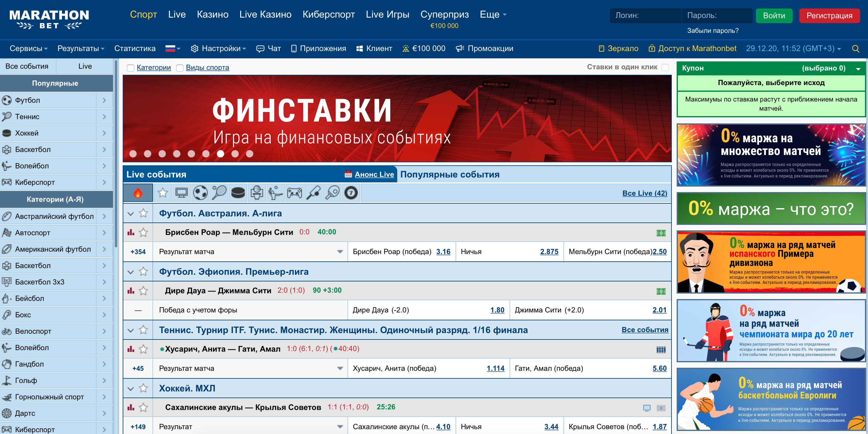Enable Ставки в один клик checkbox
This screenshot has height=434, width=868.
665,67
